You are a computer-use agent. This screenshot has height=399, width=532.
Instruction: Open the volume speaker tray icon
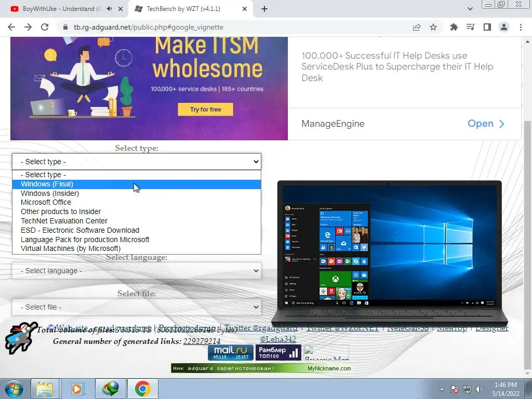pyautogui.click(x=480, y=389)
